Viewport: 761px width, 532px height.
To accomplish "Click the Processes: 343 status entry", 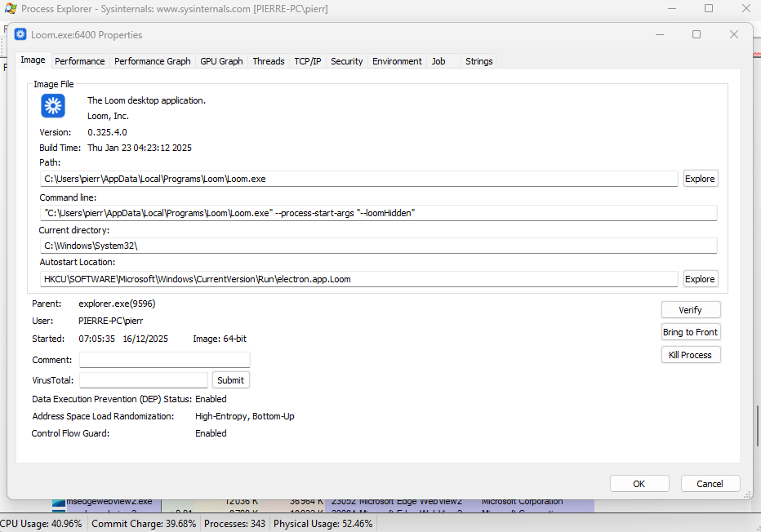I will tap(234, 524).
